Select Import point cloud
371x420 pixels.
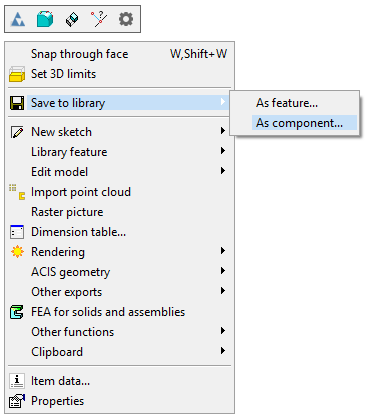pos(119,192)
